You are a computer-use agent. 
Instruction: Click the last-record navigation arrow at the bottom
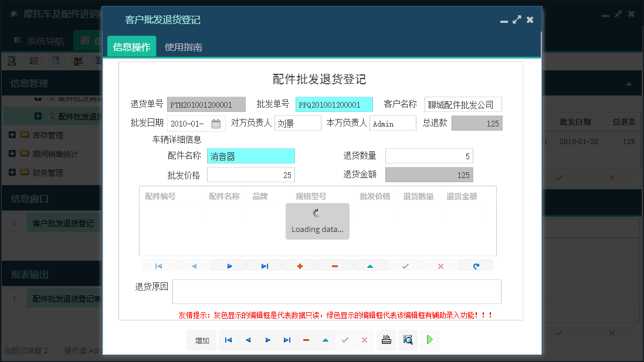[x=287, y=340]
